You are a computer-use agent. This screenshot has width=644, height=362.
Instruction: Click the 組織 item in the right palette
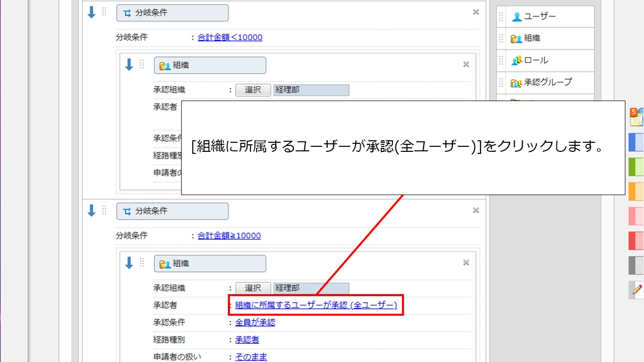point(532,38)
